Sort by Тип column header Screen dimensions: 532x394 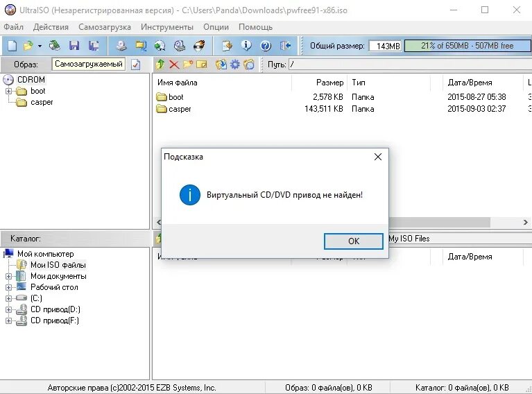(389, 83)
